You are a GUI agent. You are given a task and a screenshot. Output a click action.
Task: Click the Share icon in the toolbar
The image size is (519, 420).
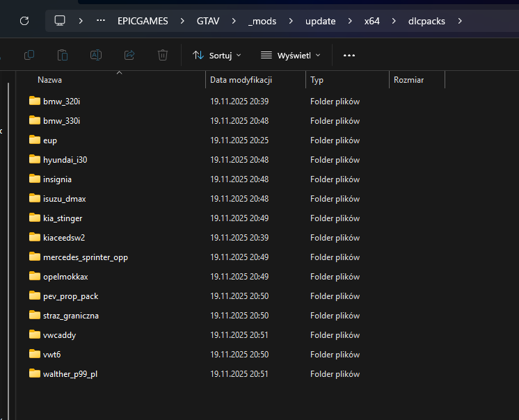click(129, 55)
